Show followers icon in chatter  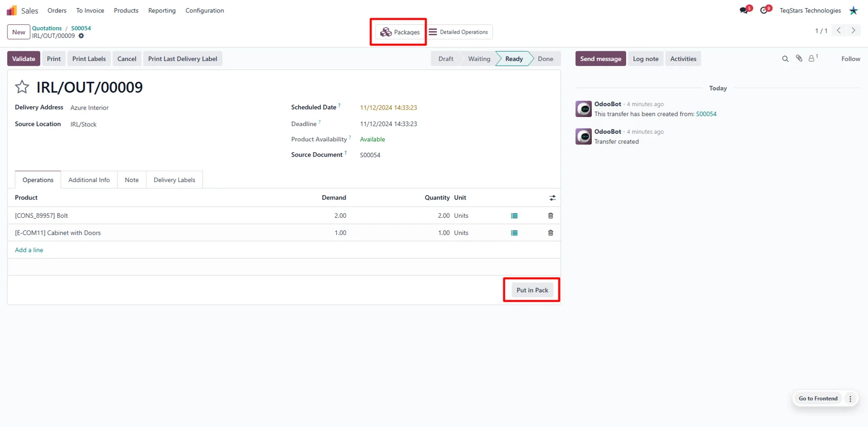(x=813, y=58)
